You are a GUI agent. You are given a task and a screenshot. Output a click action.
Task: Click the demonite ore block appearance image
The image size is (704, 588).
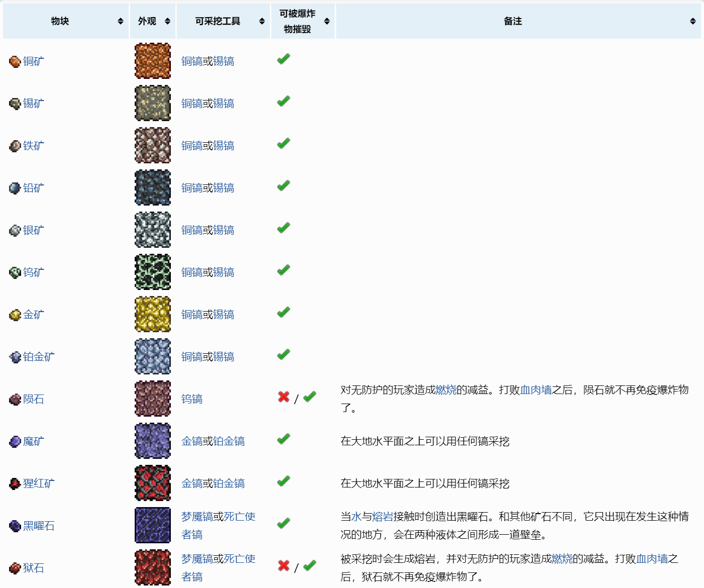coord(153,441)
